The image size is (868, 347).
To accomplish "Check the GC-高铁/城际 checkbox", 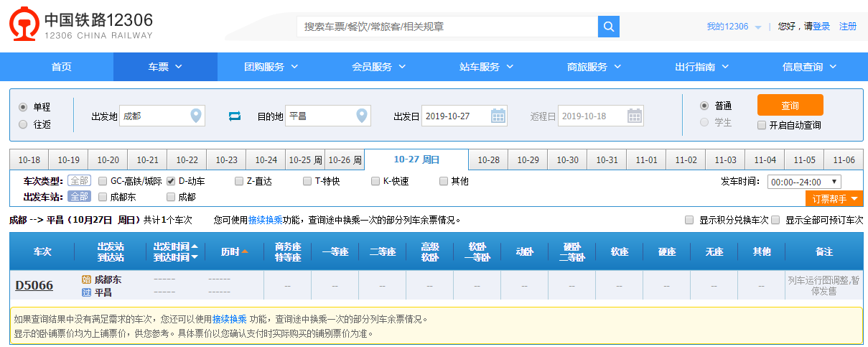I will tap(103, 181).
